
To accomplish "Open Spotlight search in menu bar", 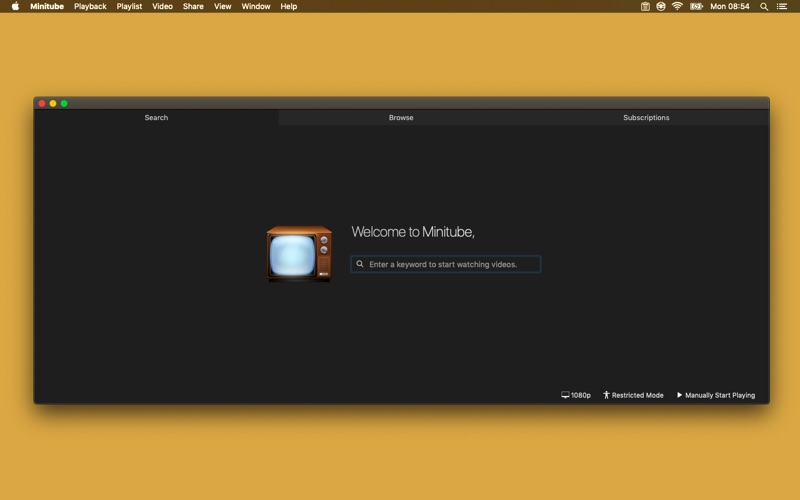I will click(x=764, y=6).
